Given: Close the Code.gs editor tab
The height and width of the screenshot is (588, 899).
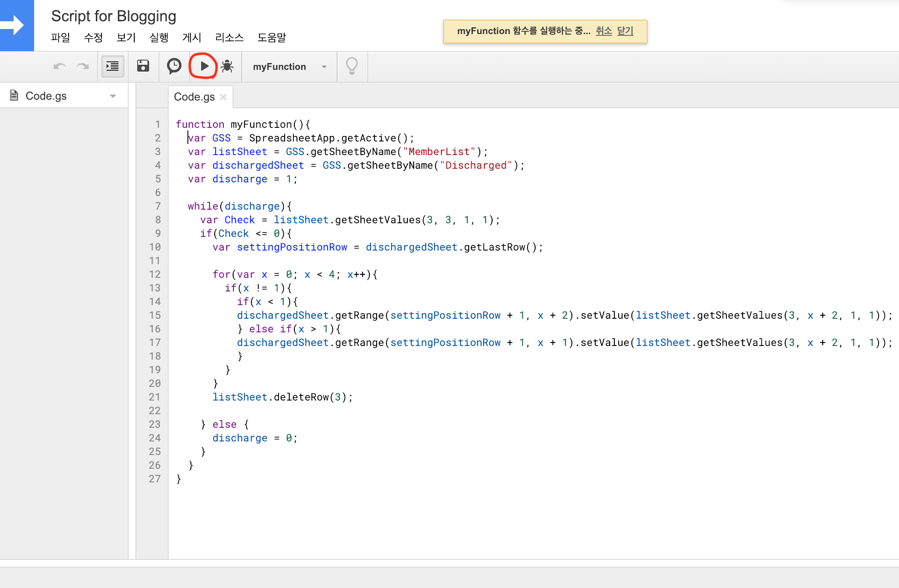Looking at the screenshot, I should [223, 97].
